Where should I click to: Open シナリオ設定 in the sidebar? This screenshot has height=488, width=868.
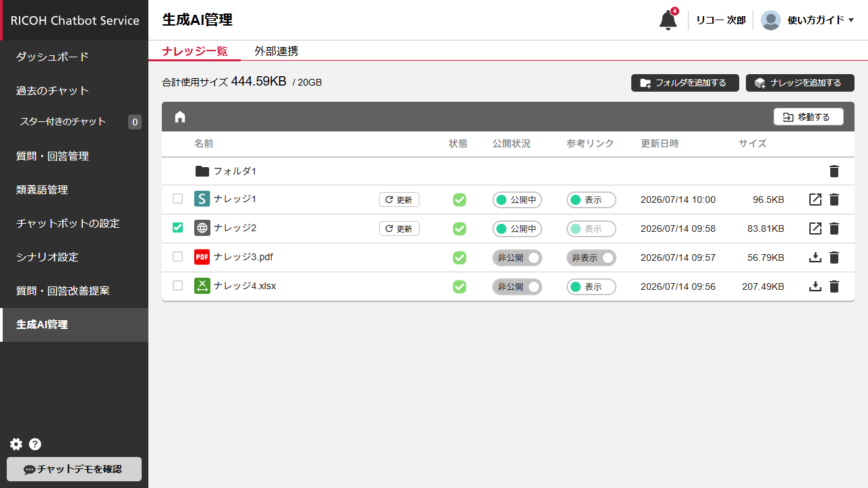(74, 257)
